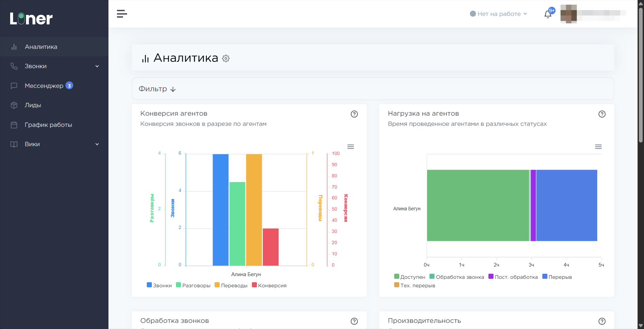The image size is (644, 329).
Task: Expand the Фильтр panel
Action: pos(157,89)
